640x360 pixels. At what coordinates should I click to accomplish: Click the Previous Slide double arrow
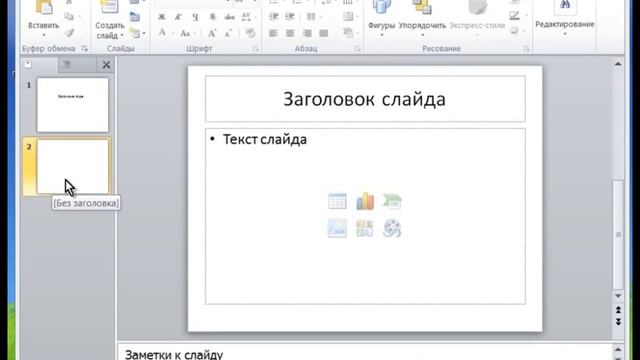pos(618,310)
